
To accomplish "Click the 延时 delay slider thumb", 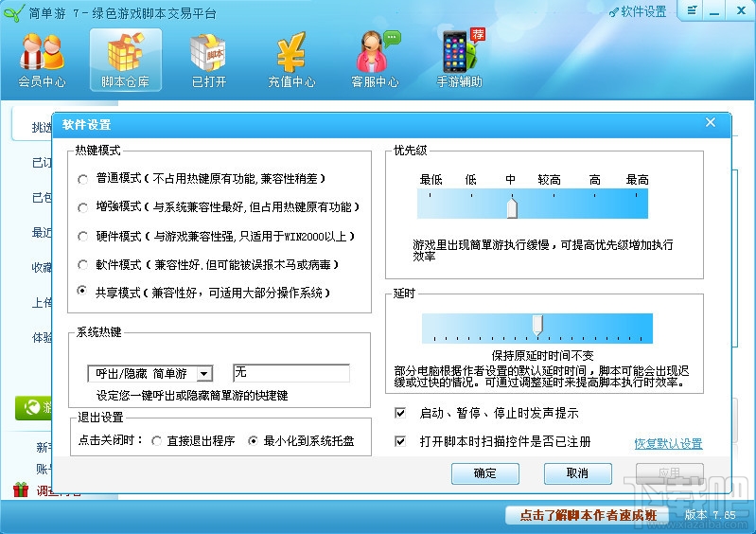I will 537,325.
